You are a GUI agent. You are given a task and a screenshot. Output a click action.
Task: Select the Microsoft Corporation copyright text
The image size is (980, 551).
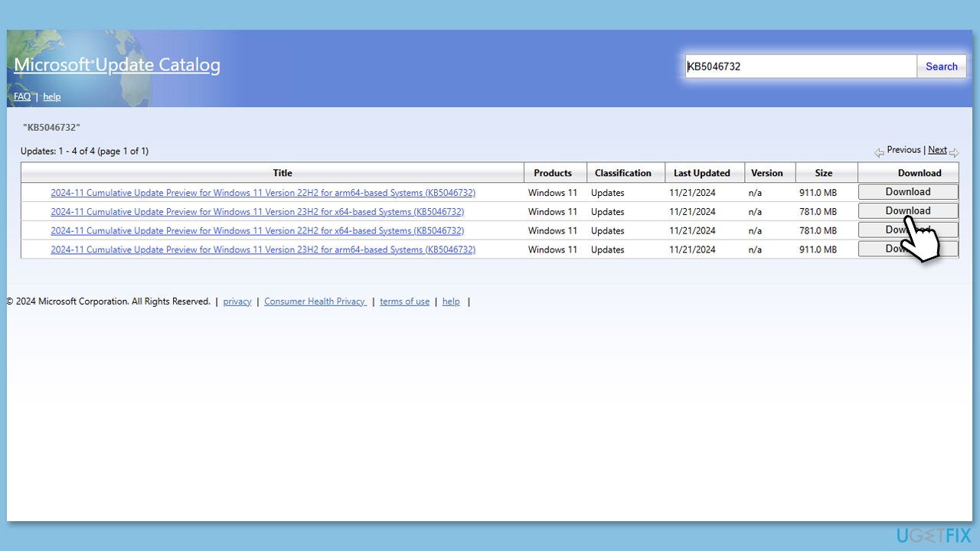pos(108,302)
